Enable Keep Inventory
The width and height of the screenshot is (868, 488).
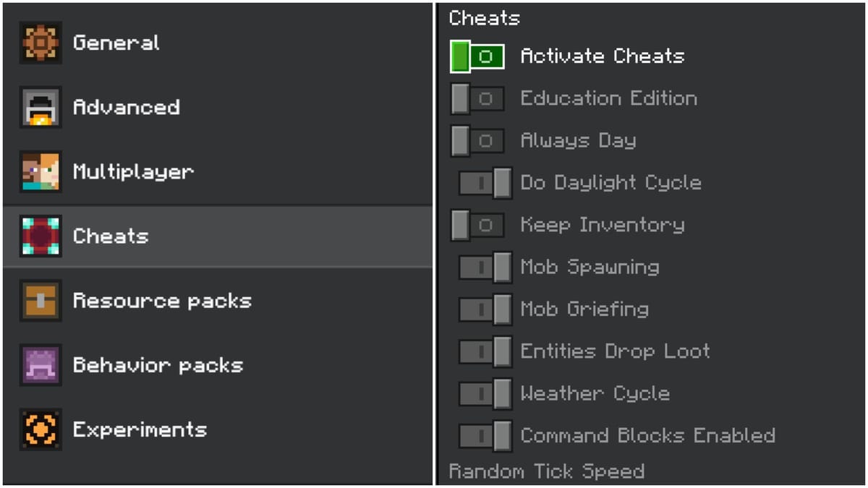[x=475, y=225]
